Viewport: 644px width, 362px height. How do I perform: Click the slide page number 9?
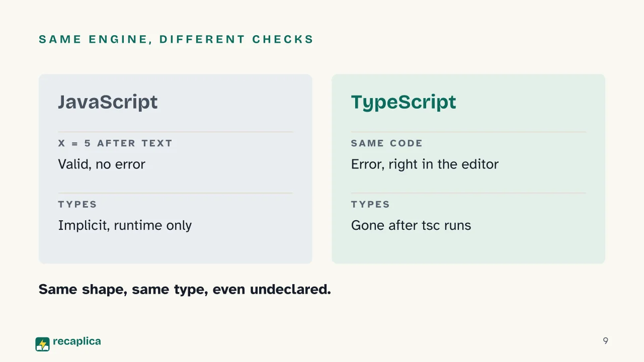[605, 341]
